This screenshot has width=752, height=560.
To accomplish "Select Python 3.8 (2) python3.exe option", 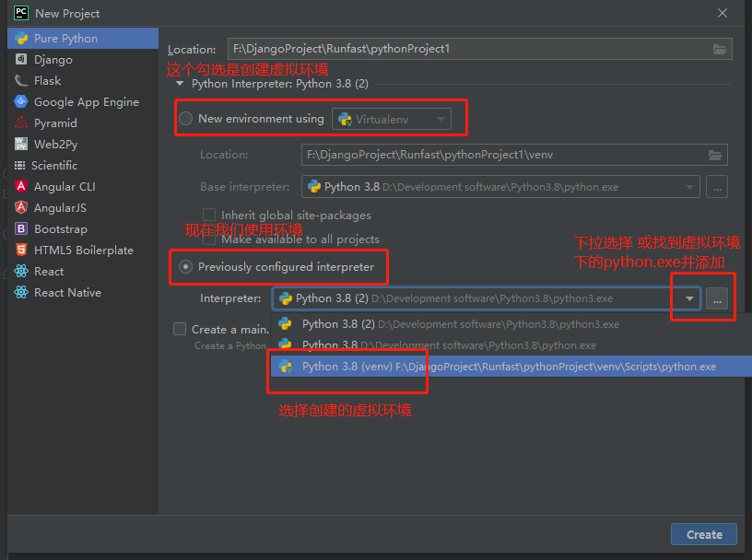I will (511, 324).
